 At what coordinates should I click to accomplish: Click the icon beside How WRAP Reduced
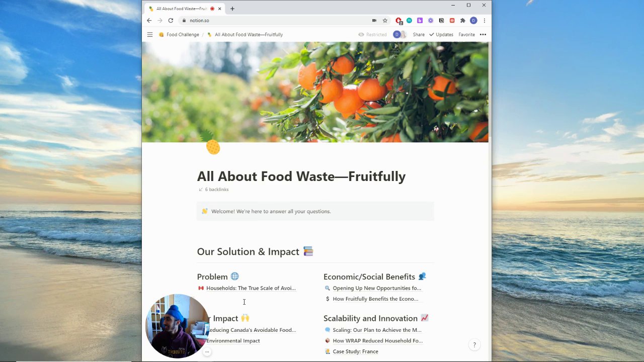328,340
